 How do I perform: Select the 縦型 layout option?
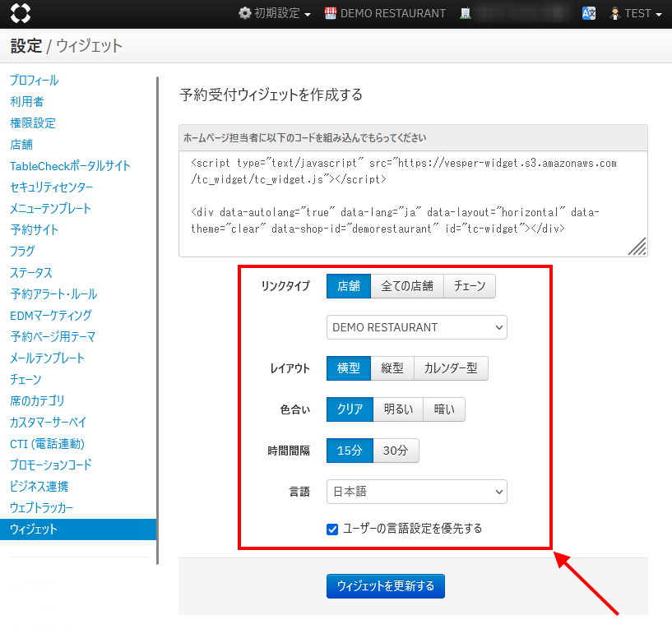pos(392,368)
